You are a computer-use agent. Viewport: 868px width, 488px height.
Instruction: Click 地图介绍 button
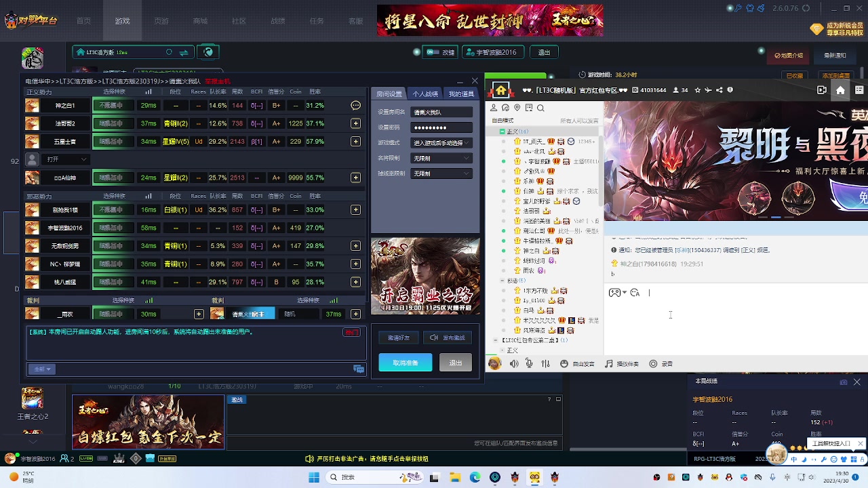pyautogui.click(x=789, y=56)
